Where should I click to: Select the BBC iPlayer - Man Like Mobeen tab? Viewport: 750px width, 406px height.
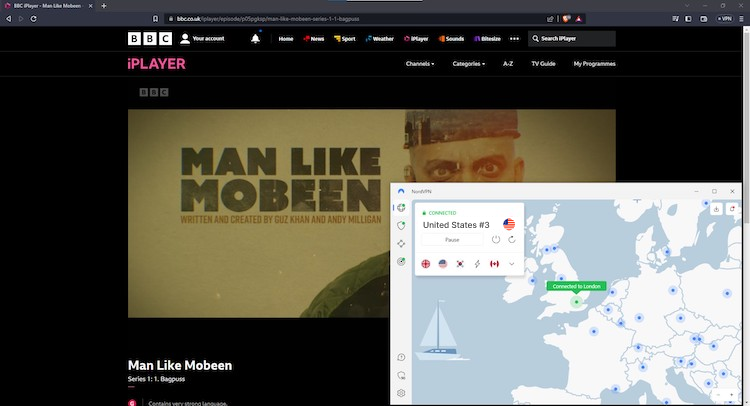click(47, 6)
